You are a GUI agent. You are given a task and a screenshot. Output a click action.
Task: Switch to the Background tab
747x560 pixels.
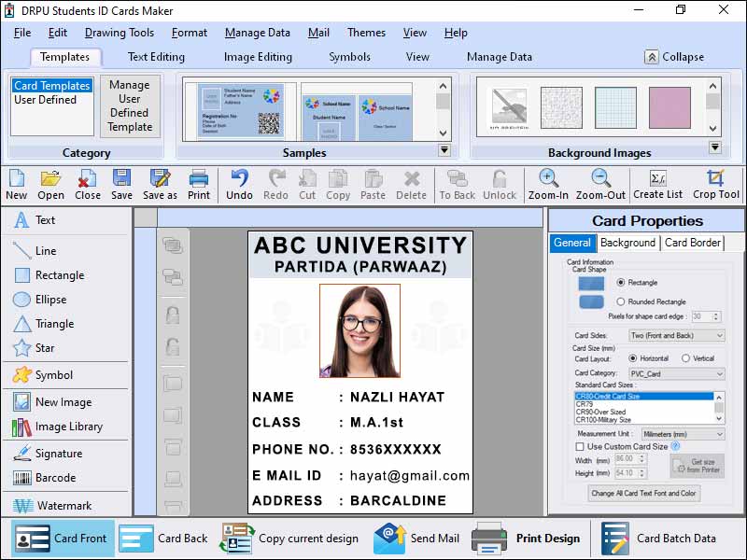[627, 242]
